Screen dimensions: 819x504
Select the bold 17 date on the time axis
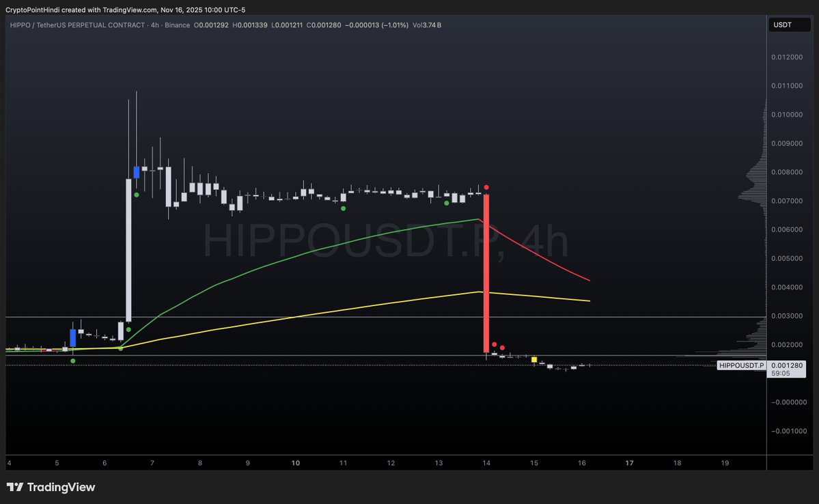coord(628,462)
